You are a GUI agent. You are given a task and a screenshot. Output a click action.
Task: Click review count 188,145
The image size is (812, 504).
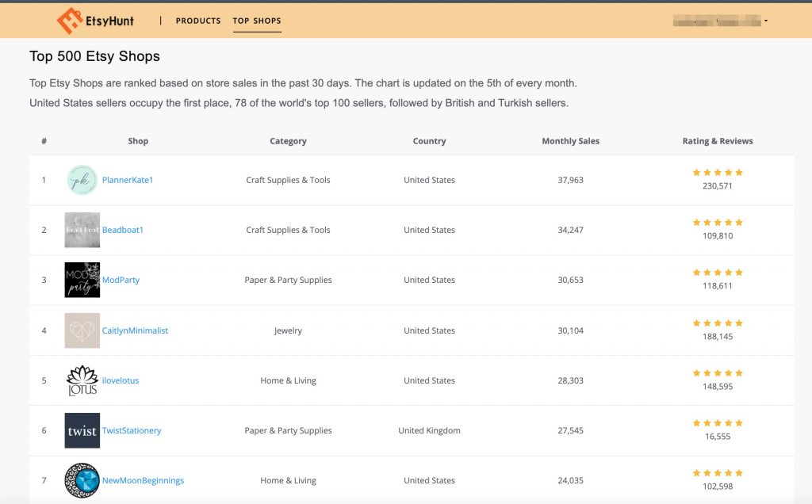click(718, 336)
